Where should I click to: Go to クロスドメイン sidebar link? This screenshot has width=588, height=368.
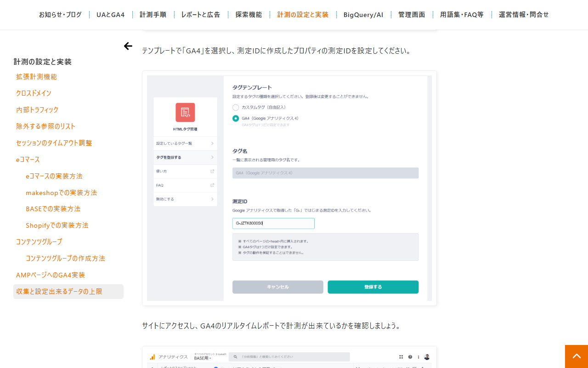coord(34,93)
